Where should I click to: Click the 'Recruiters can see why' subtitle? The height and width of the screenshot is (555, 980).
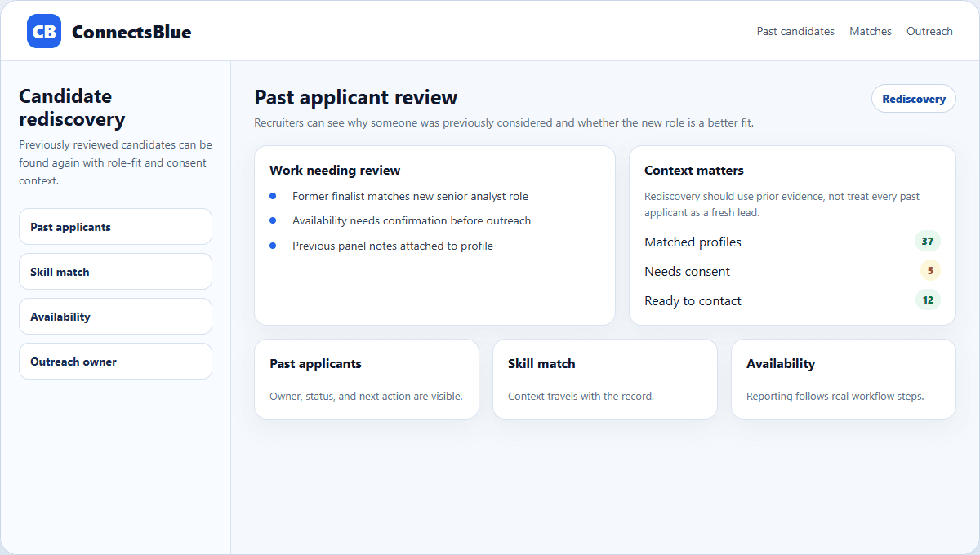tap(504, 123)
